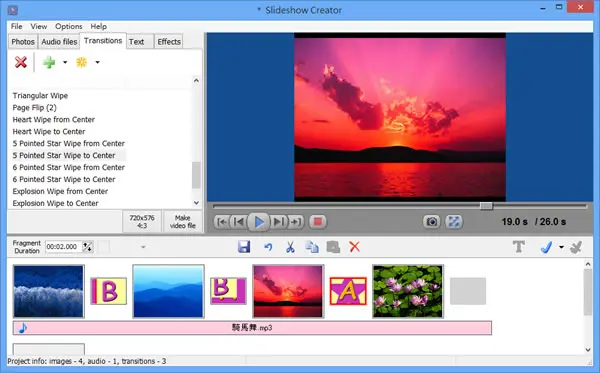600x373 pixels.
Task: Switch to the Photos tab
Action: [23, 42]
